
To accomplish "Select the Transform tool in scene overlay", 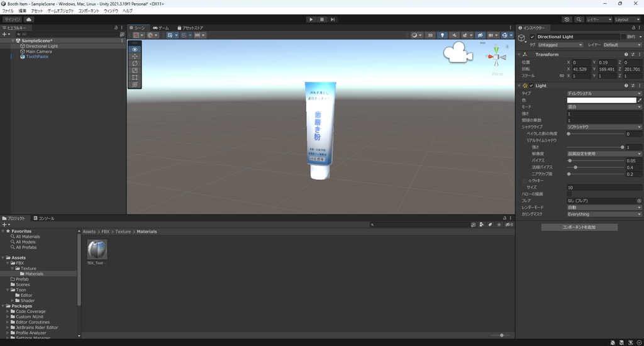I will 135,84.
